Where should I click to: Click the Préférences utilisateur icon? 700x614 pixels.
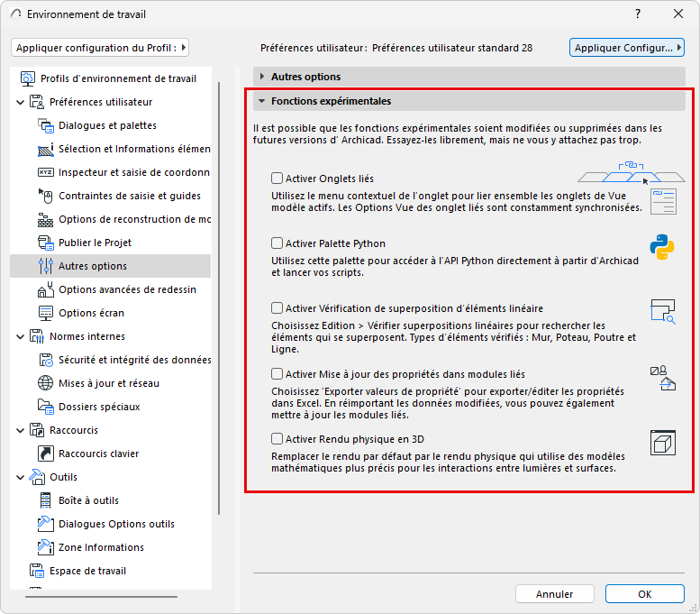pos(37,102)
